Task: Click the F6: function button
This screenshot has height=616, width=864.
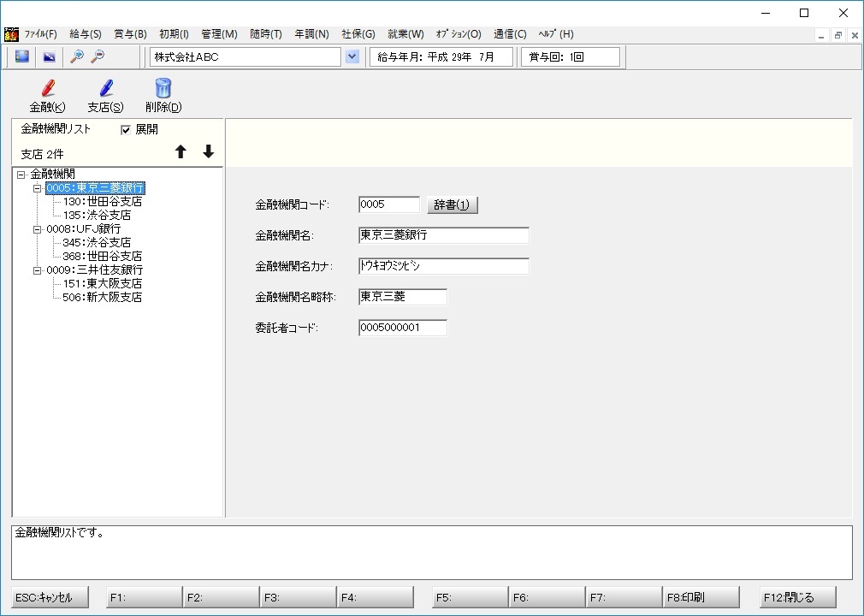Action: [547, 597]
